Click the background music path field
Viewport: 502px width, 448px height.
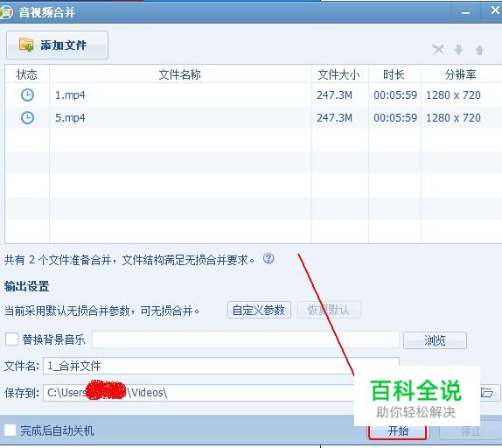point(246,339)
